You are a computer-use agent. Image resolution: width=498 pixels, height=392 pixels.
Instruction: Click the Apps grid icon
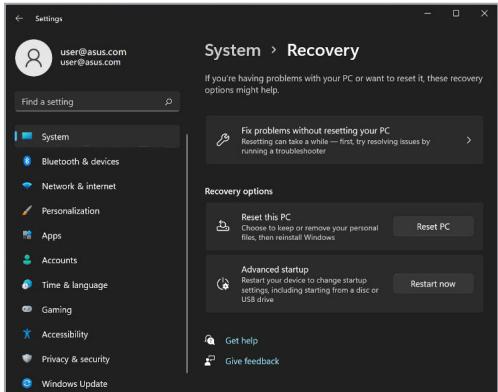[27, 235]
